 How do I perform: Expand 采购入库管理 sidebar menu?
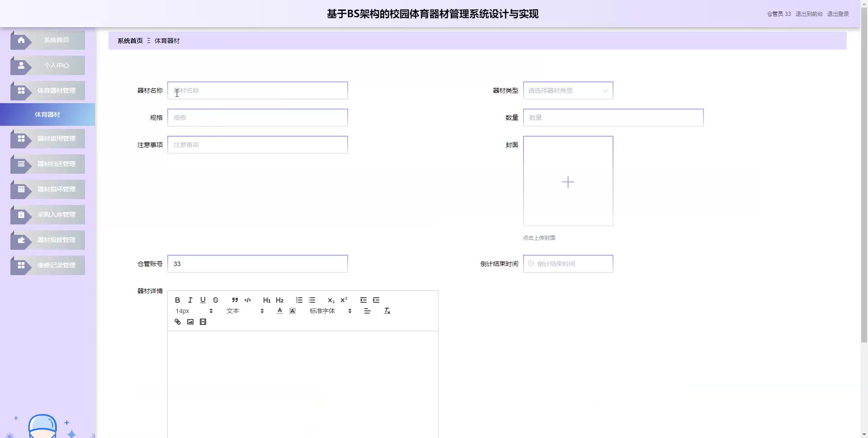[x=47, y=214]
